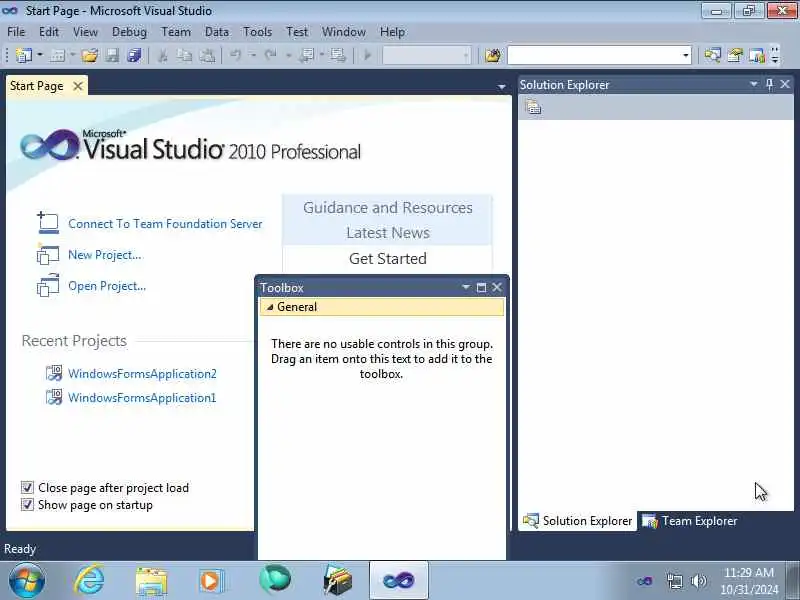Click the Properties Window toolbar icon

click(735, 55)
